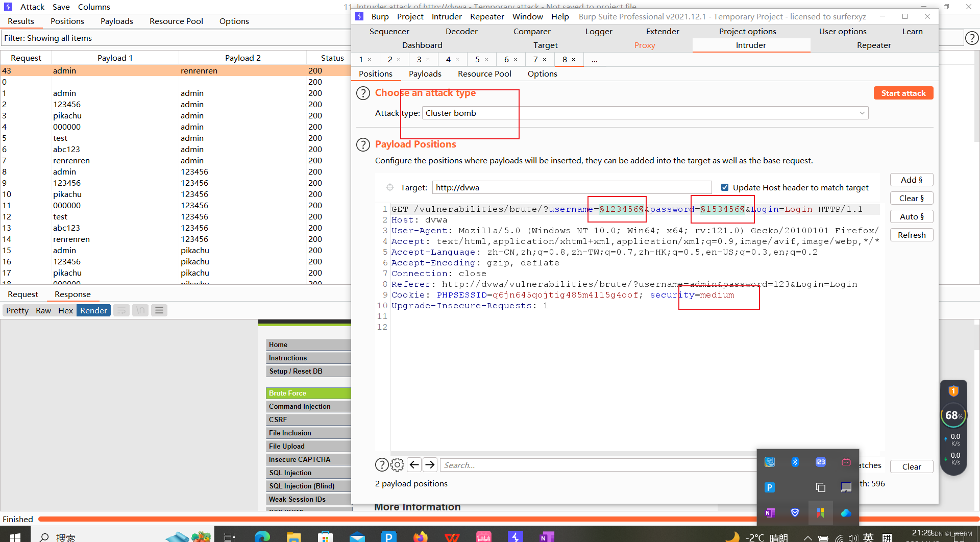
Task: Open Payload Positions help question icon
Action: 362,145
